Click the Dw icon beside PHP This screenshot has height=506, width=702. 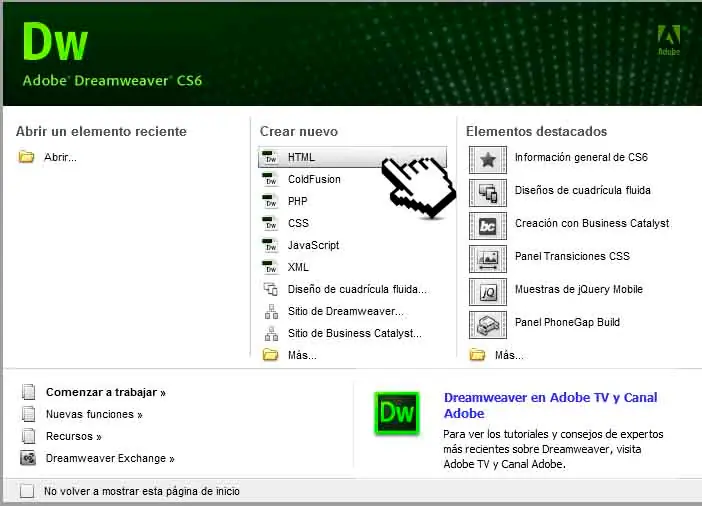(270, 201)
